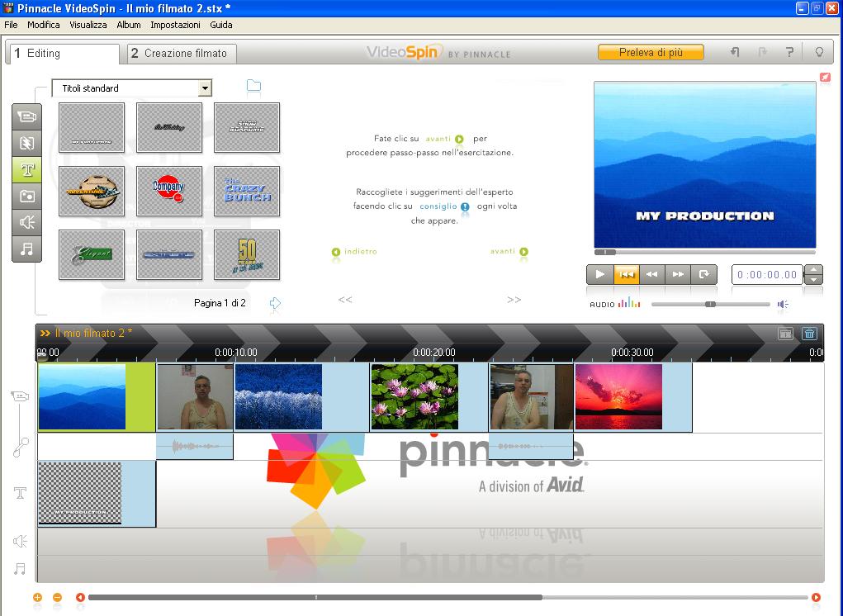
Task: Zoom in the timeline with the plus icon
Action: click(37, 597)
